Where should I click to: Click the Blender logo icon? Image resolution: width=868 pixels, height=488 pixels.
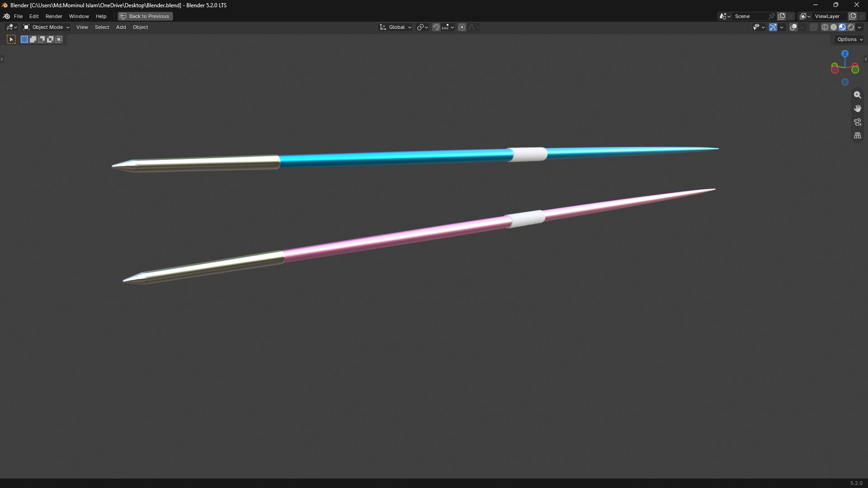6,16
